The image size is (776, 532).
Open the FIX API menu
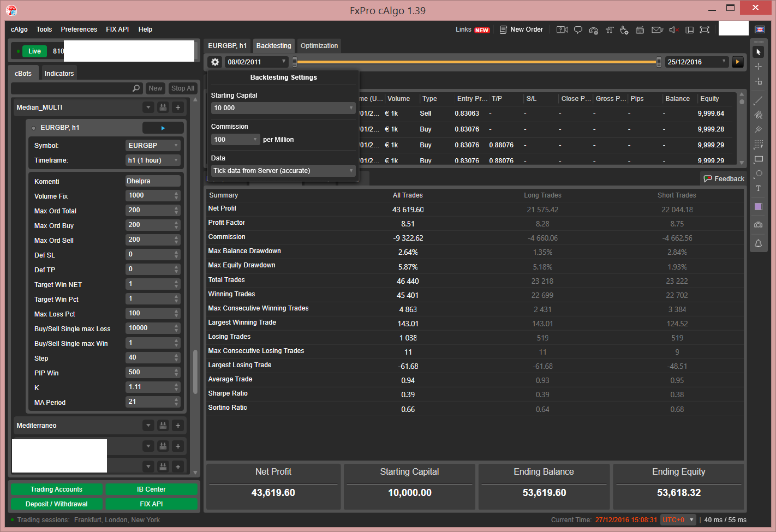coord(117,29)
